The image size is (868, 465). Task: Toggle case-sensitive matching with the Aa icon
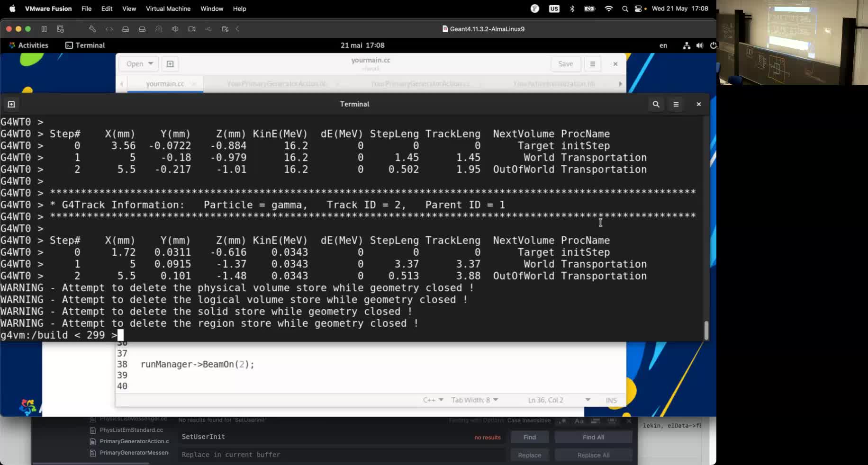point(579,421)
